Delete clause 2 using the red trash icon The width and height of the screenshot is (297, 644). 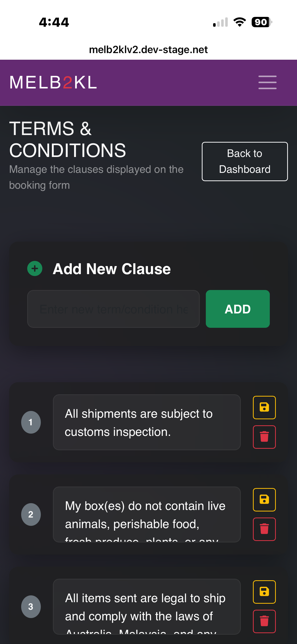(x=264, y=529)
